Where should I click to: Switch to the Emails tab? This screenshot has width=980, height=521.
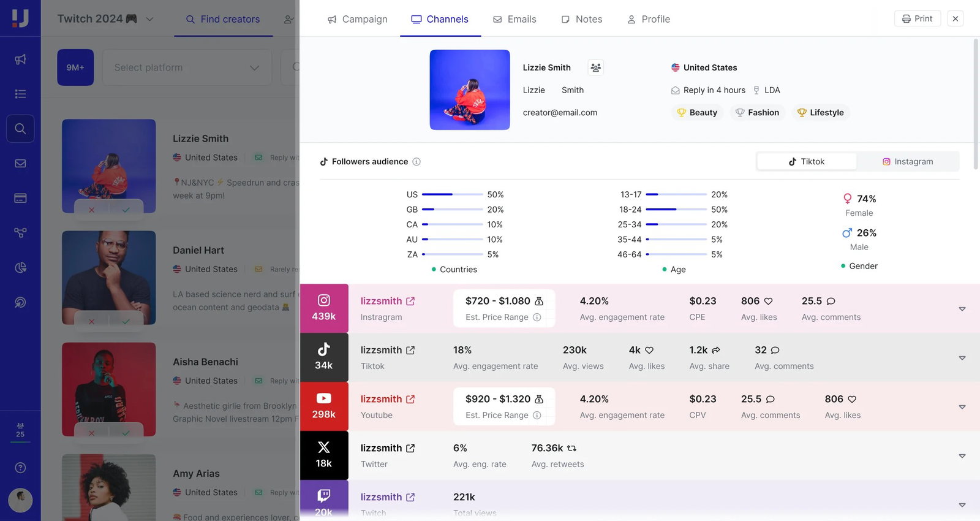[x=514, y=19]
